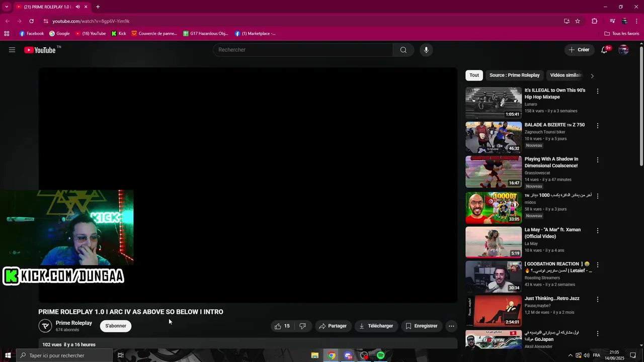The image size is (644, 362).
Task: Open ILLEGAL 90's Hip Hop Mixtape thumbnail
Action: pyautogui.click(x=494, y=103)
